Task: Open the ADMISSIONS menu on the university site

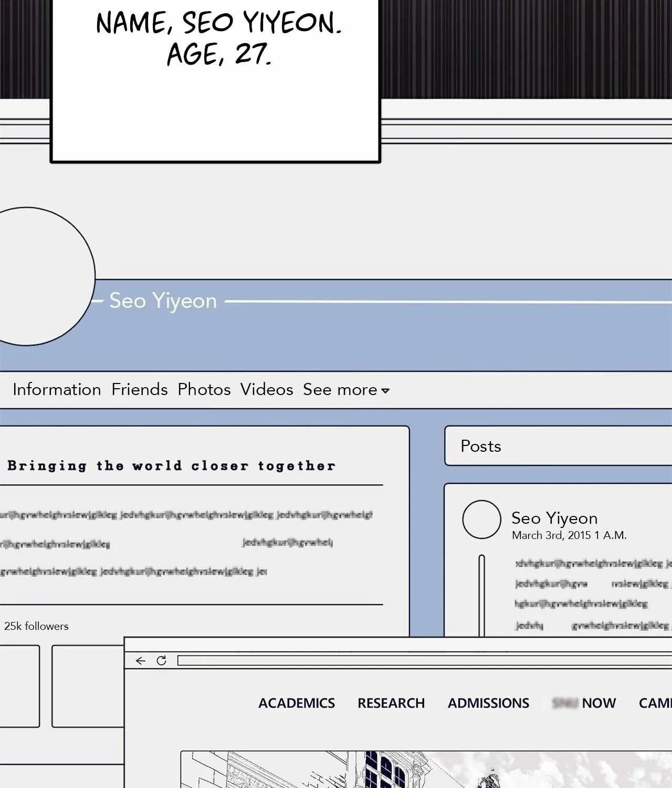Action: click(x=488, y=703)
